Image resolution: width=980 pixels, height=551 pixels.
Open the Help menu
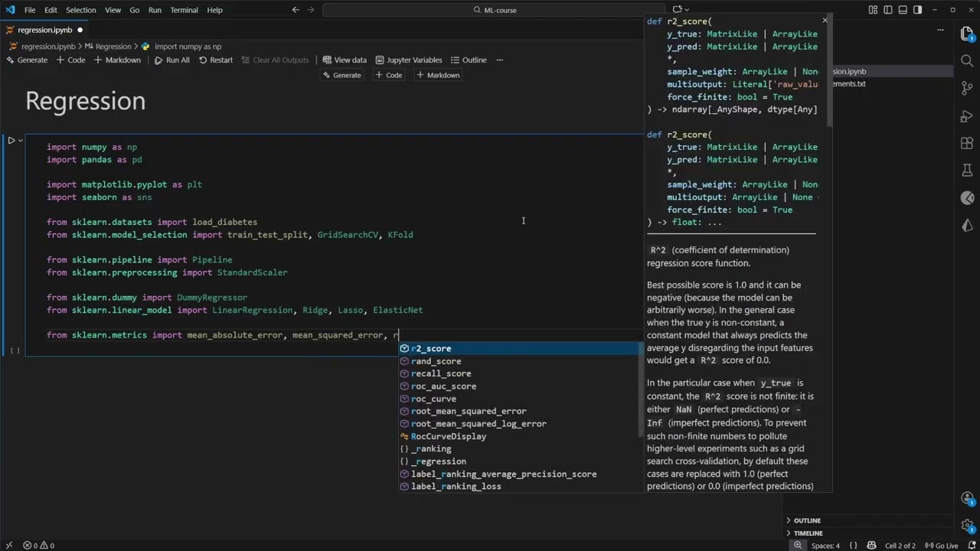coord(215,10)
